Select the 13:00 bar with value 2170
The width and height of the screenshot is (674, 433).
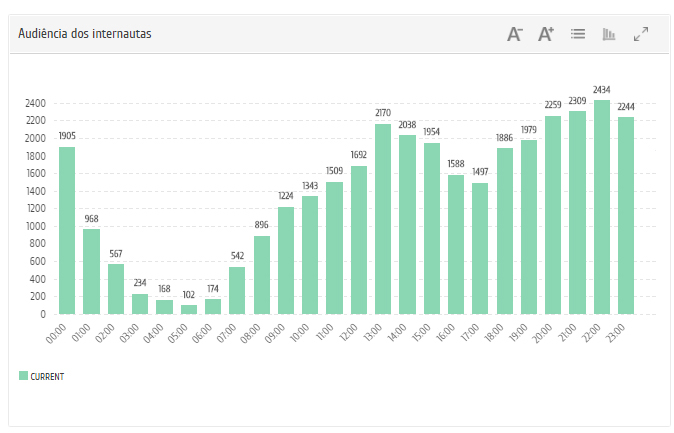383,218
